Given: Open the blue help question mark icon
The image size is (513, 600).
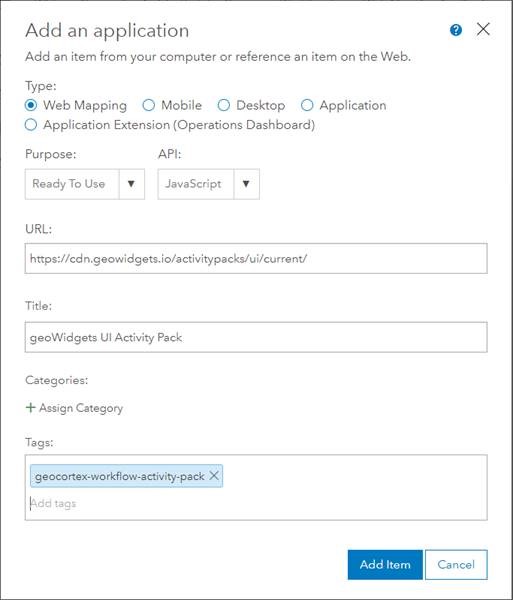Looking at the screenshot, I should (x=456, y=30).
